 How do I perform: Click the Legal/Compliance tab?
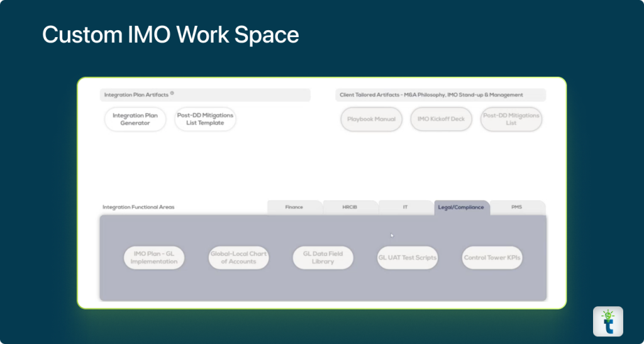pyautogui.click(x=461, y=207)
